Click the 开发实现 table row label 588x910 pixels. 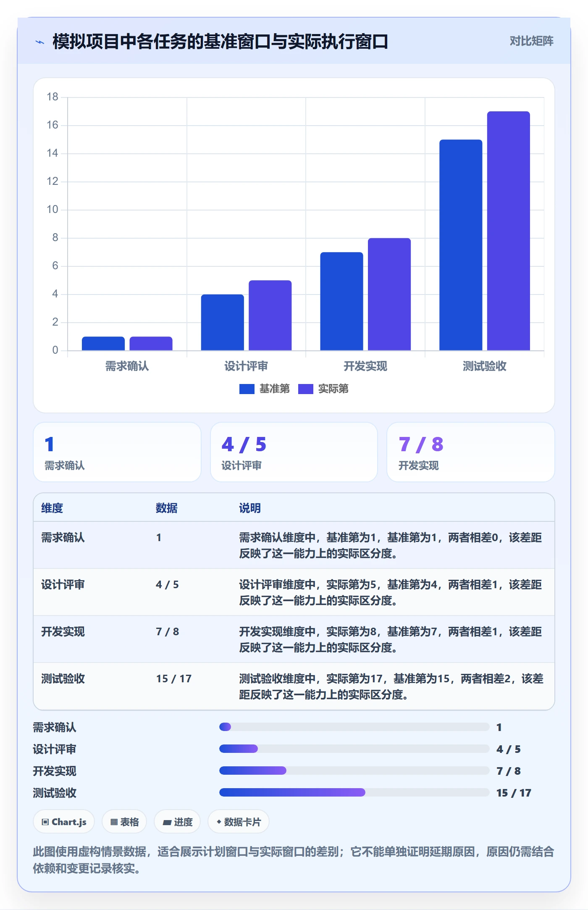click(x=63, y=631)
